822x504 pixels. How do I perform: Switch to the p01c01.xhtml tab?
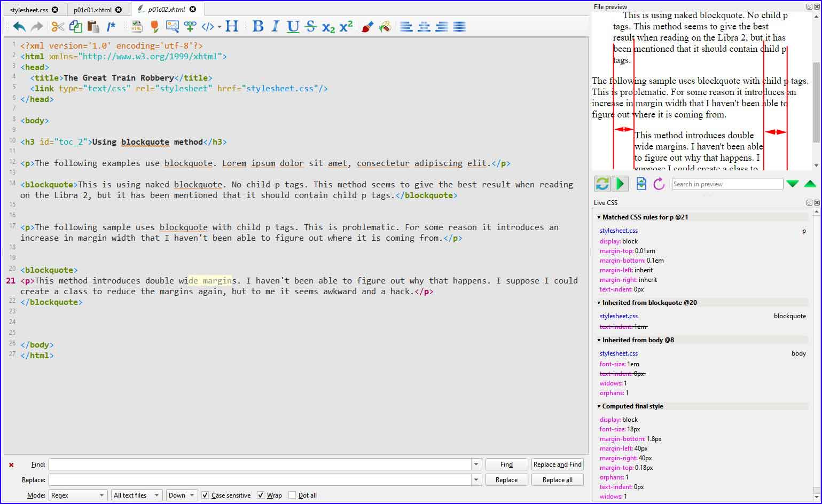pyautogui.click(x=93, y=10)
